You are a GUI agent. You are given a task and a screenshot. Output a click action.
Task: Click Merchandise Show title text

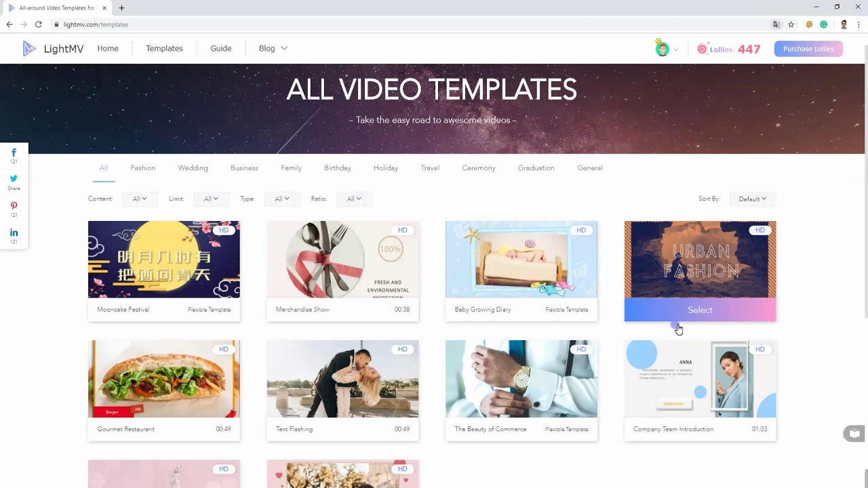pos(302,310)
